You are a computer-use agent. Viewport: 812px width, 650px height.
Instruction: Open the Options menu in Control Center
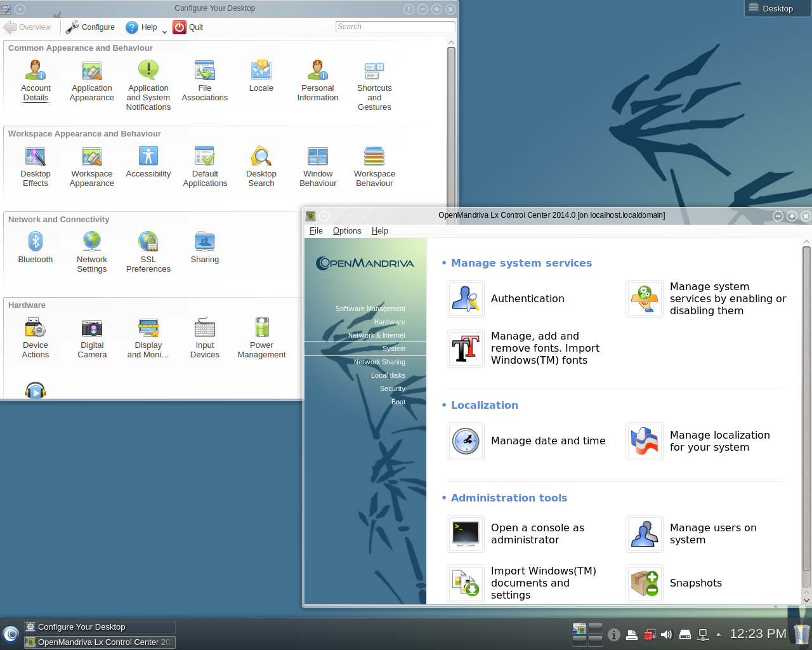coord(347,231)
